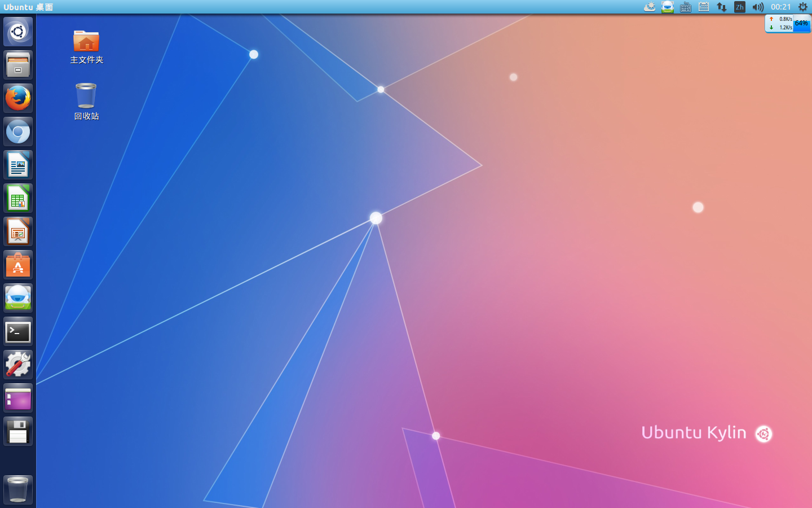The width and height of the screenshot is (812, 508).
Task: Open the session power gear menu
Action: pos(803,7)
